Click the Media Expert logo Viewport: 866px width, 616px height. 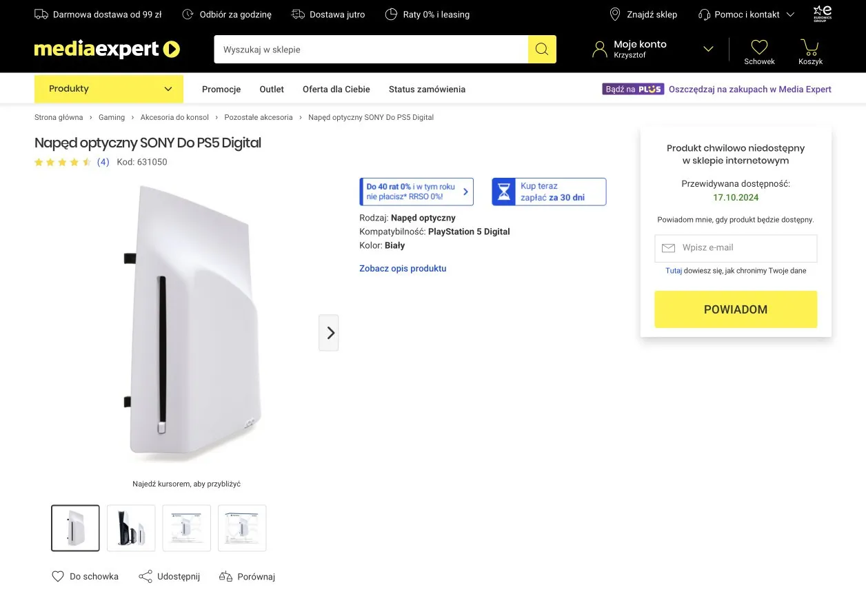pos(107,49)
